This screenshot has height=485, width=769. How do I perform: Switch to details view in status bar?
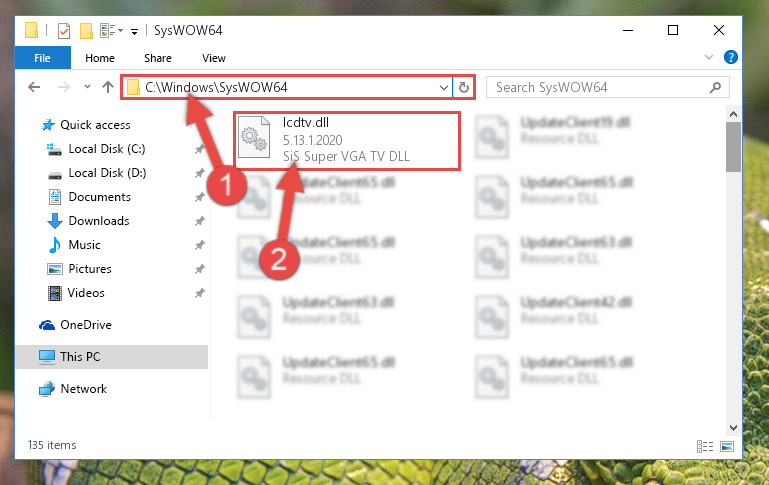tap(705, 446)
